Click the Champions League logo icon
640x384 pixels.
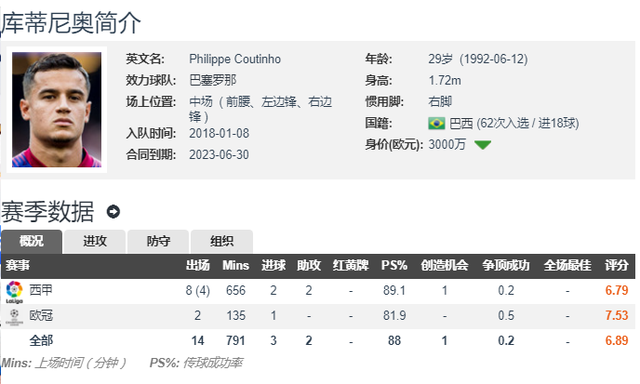pyautogui.click(x=14, y=317)
